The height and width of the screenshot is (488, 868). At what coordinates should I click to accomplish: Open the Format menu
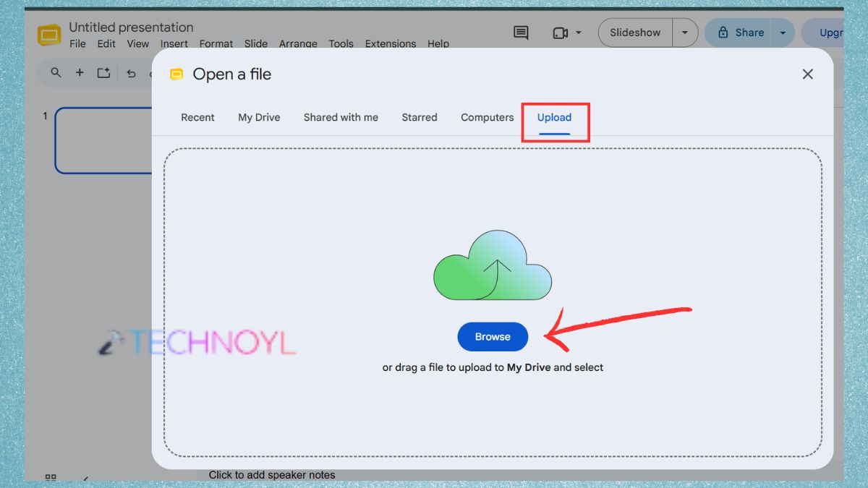point(216,43)
